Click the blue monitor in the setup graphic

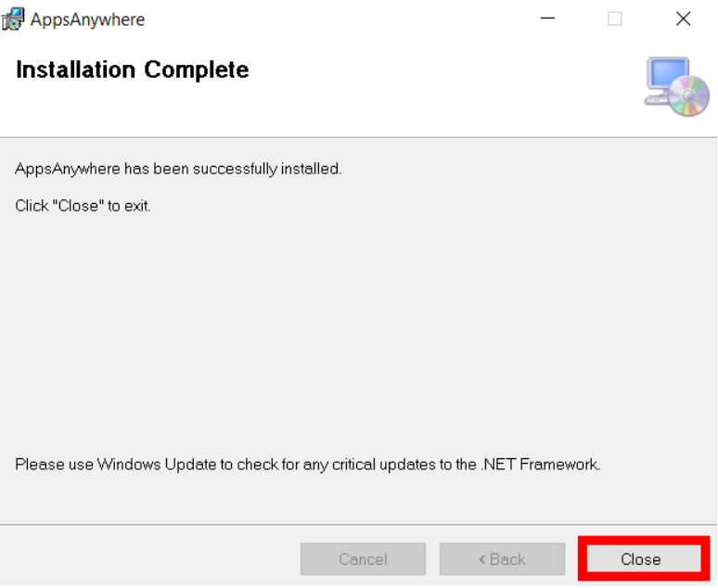(668, 72)
